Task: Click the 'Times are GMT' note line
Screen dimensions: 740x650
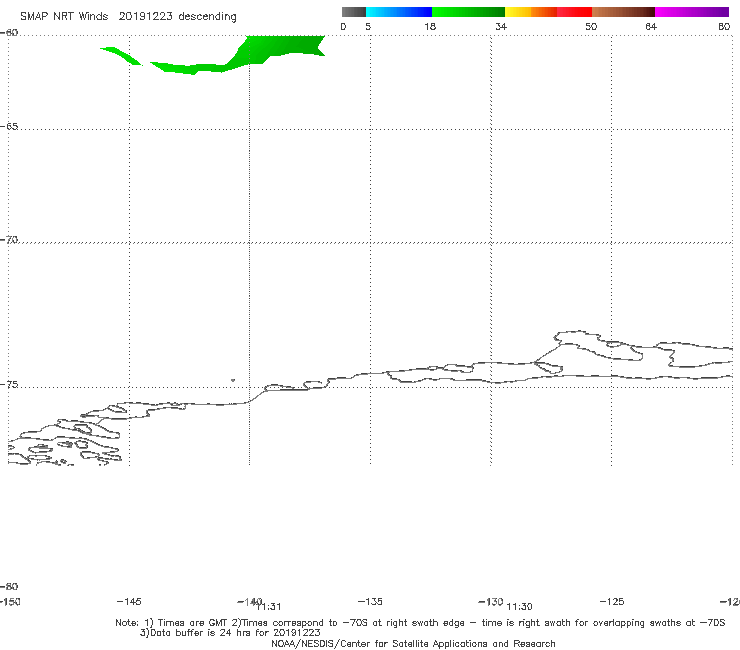Action: tap(420, 623)
